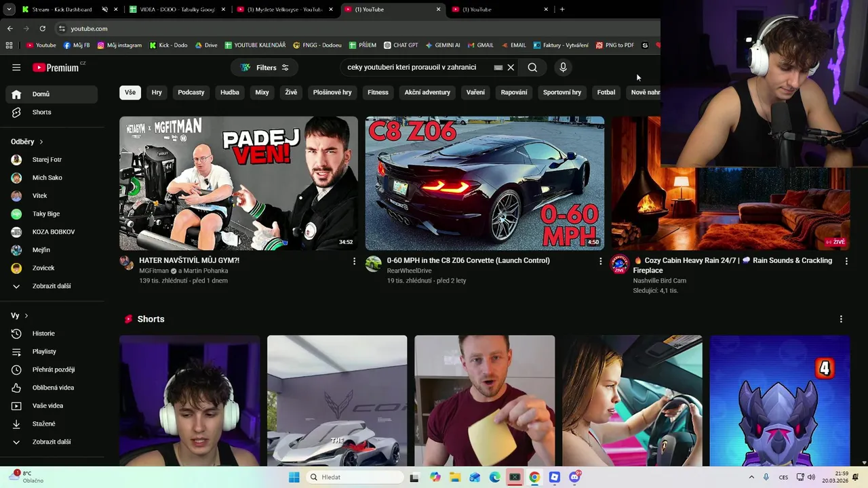Open the CHAT GPT bookmark
Viewport: 868px width, 488px height.
pos(401,45)
